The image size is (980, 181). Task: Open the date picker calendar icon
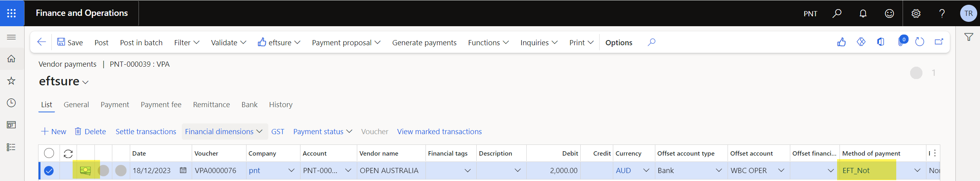(183, 170)
